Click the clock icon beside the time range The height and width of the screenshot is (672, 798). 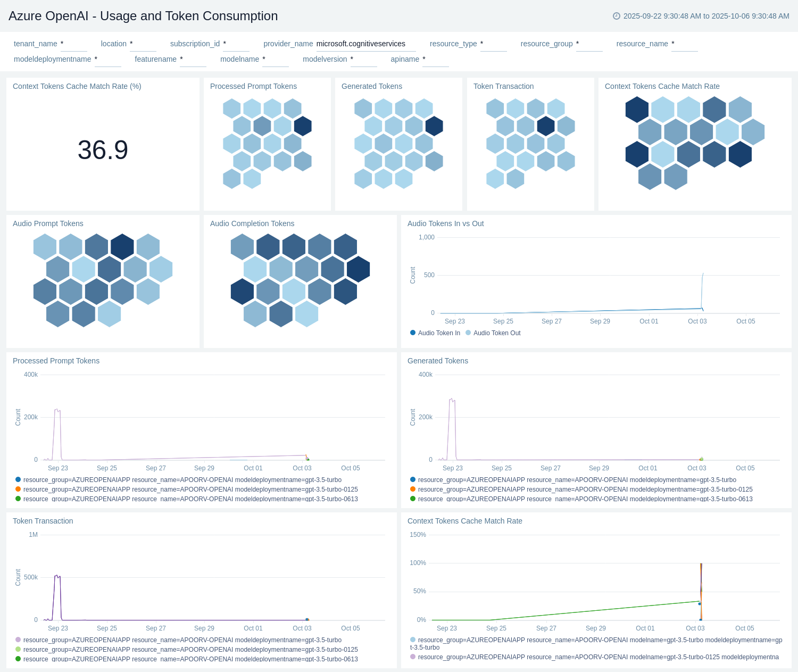pos(617,16)
